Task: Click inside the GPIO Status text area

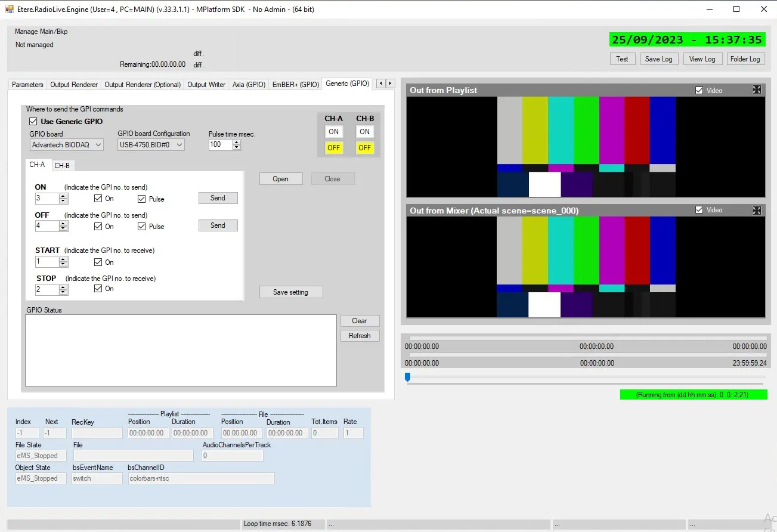Action: coord(181,350)
